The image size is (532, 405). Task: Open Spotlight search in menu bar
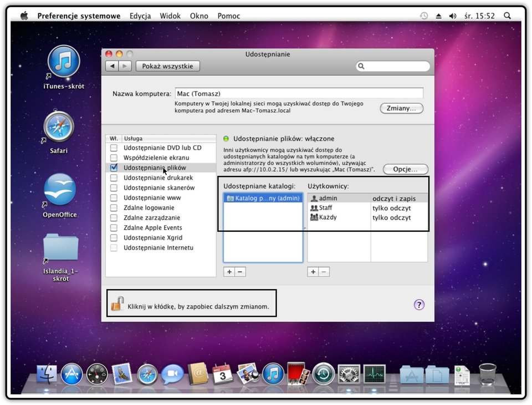pos(507,16)
